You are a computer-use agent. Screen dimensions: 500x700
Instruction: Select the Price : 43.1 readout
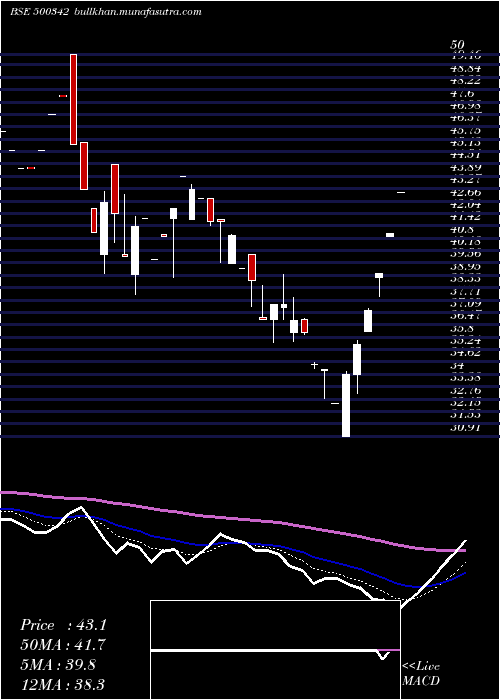point(63,625)
